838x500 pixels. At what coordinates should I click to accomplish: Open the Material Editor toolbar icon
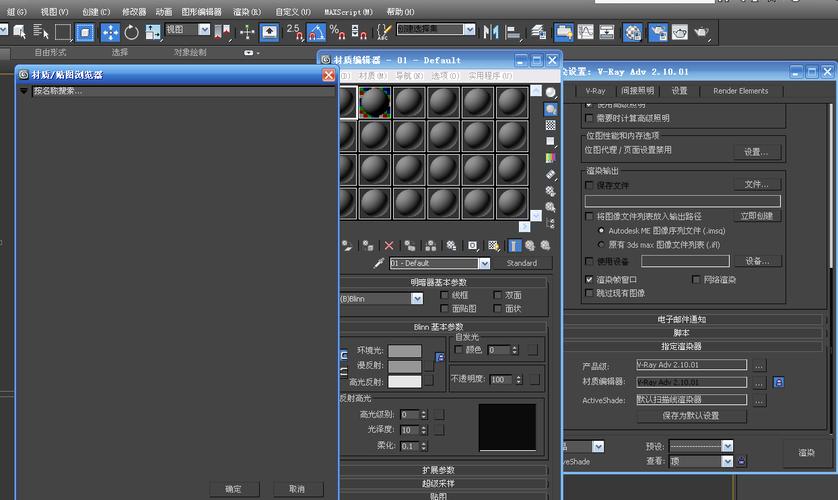pos(633,33)
